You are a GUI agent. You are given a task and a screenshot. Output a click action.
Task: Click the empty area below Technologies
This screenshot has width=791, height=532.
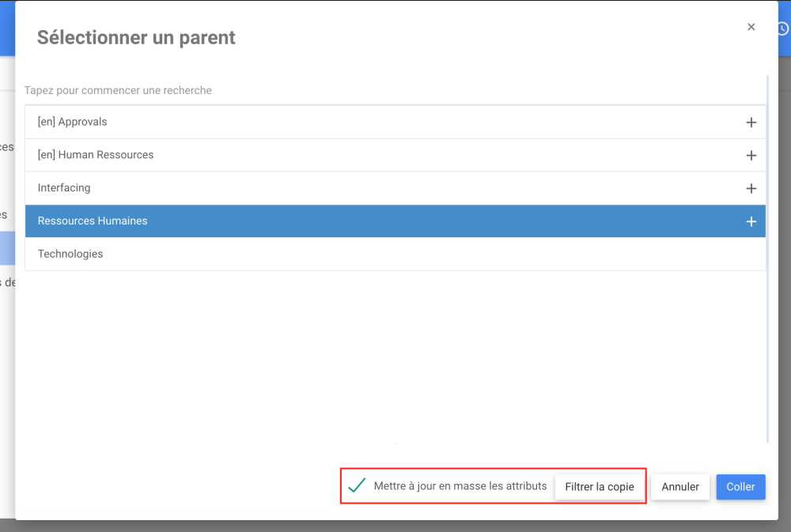pyautogui.click(x=395, y=356)
